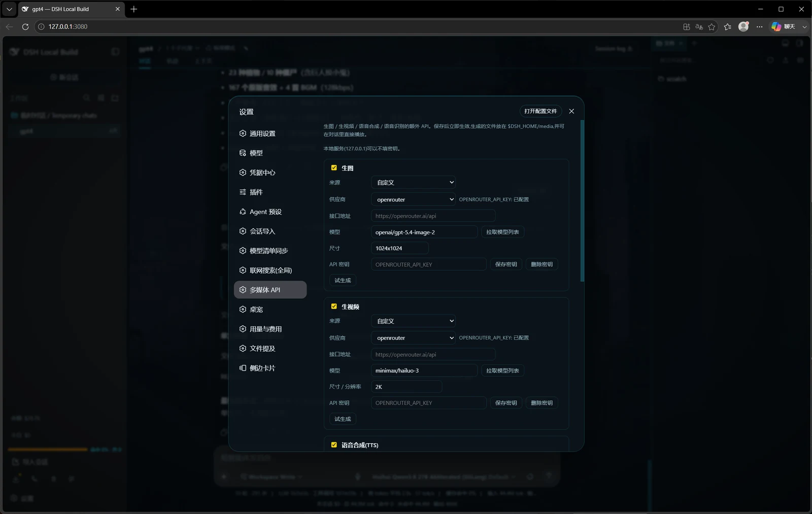Open 模型清单同步 section

[x=270, y=251]
